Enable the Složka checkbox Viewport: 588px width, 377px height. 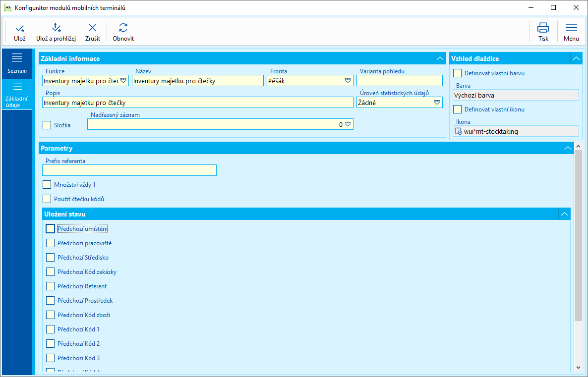coord(47,125)
